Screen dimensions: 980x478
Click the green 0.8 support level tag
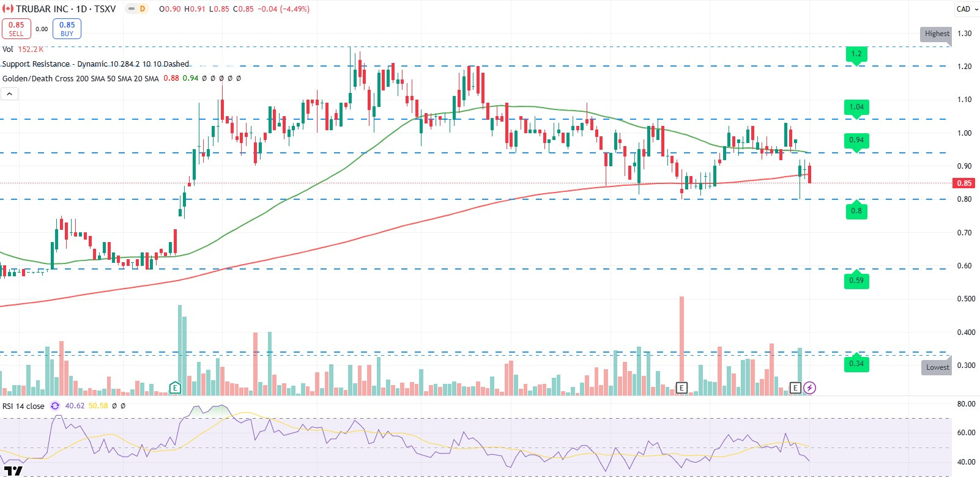coord(856,210)
